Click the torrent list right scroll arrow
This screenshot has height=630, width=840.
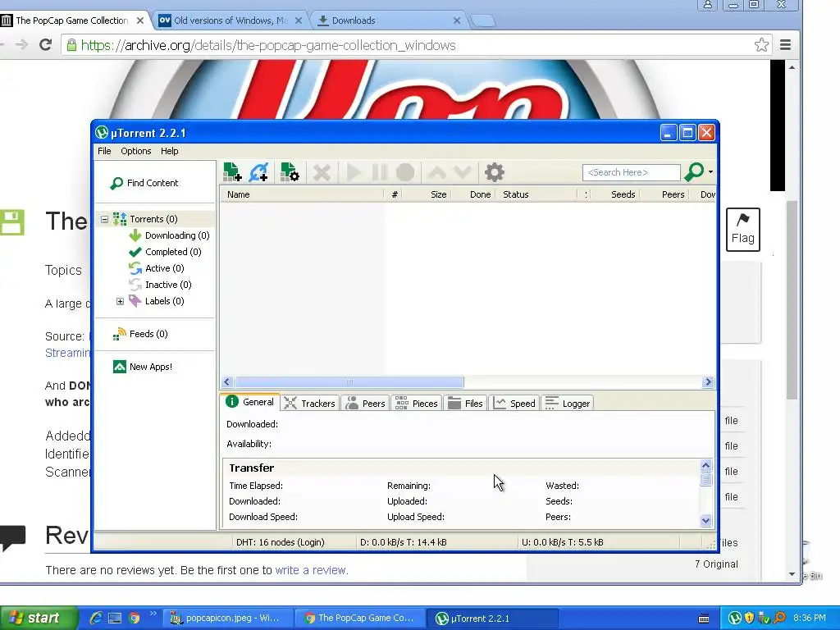(x=708, y=382)
